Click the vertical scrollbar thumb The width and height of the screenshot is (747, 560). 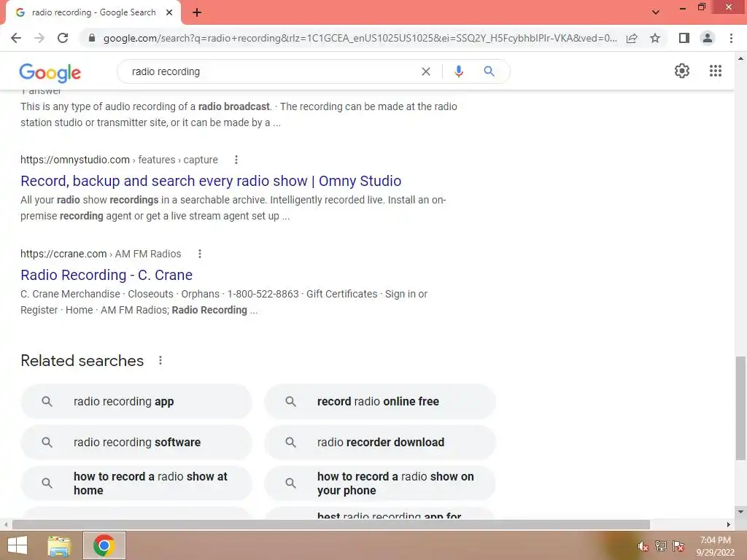740,408
